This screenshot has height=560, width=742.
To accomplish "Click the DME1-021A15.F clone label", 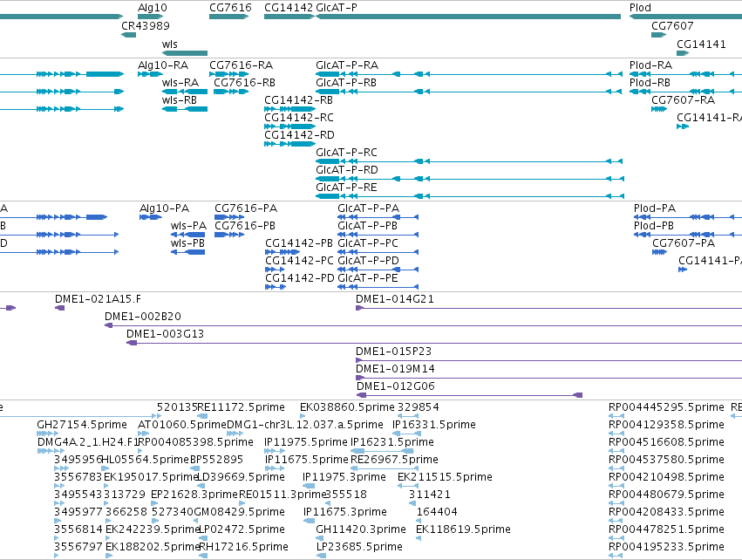I will pyautogui.click(x=98, y=299).
